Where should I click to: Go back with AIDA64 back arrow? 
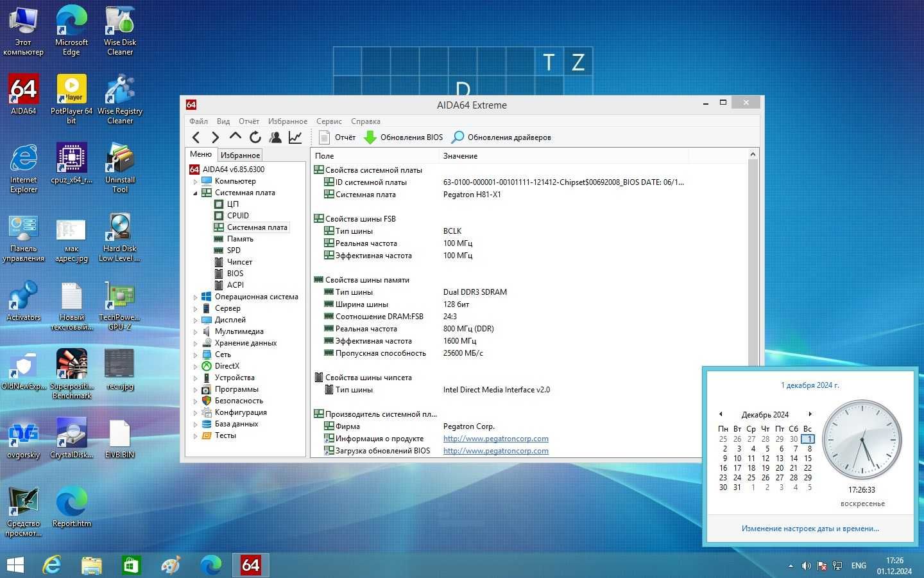[x=196, y=137]
